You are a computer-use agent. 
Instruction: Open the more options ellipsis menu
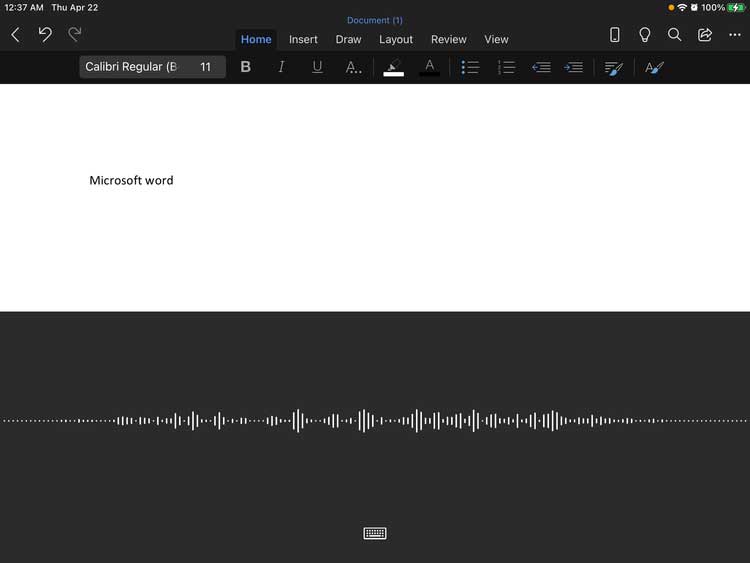coord(735,34)
